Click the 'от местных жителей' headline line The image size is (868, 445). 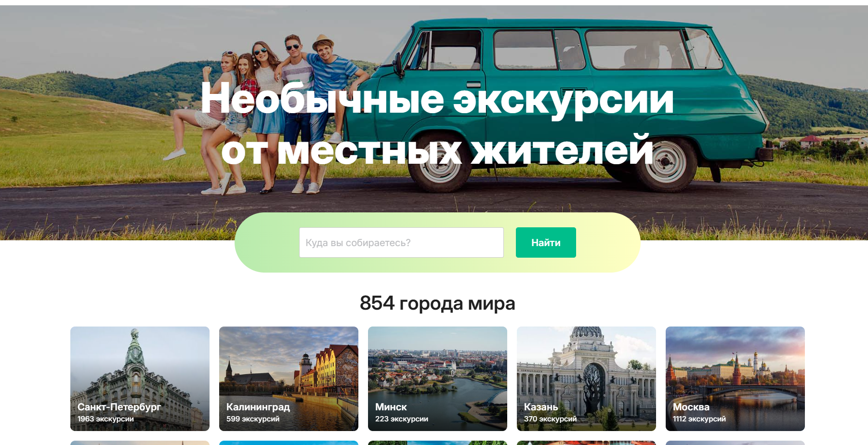pos(437,150)
